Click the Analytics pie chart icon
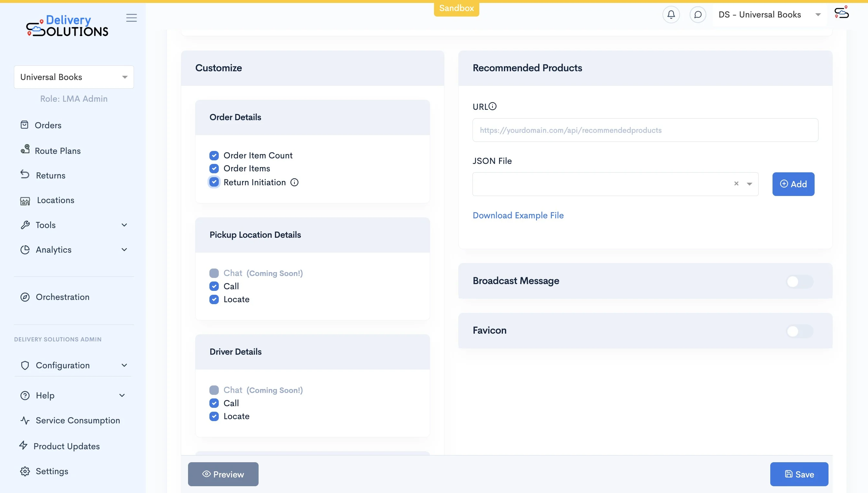Screen dimensions: 868x493 (25, 250)
